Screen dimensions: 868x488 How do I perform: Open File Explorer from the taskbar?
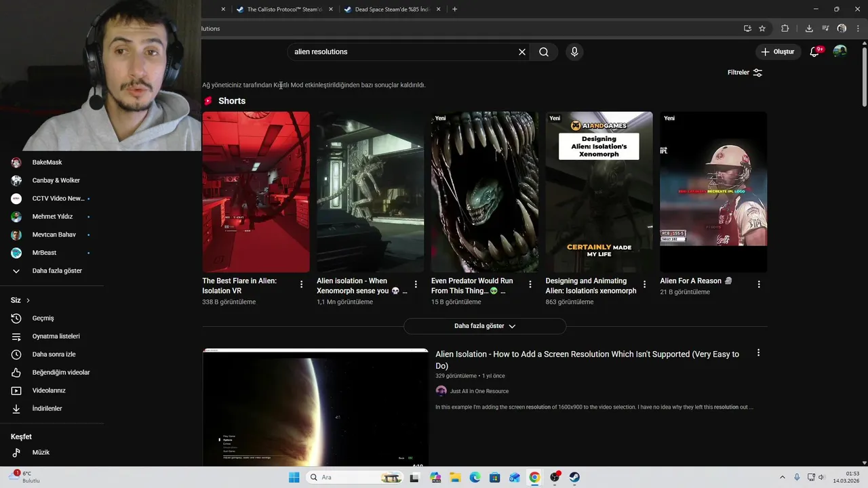(x=455, y=477)
